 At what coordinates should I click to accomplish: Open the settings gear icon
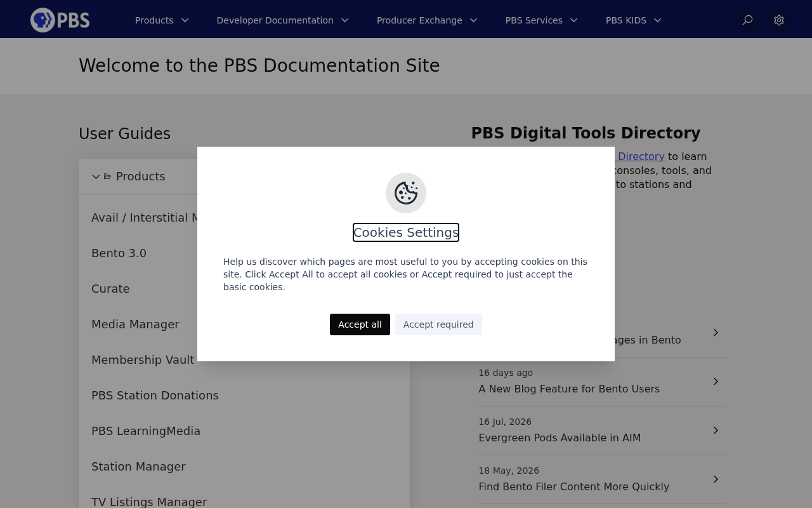click(779, 20)
